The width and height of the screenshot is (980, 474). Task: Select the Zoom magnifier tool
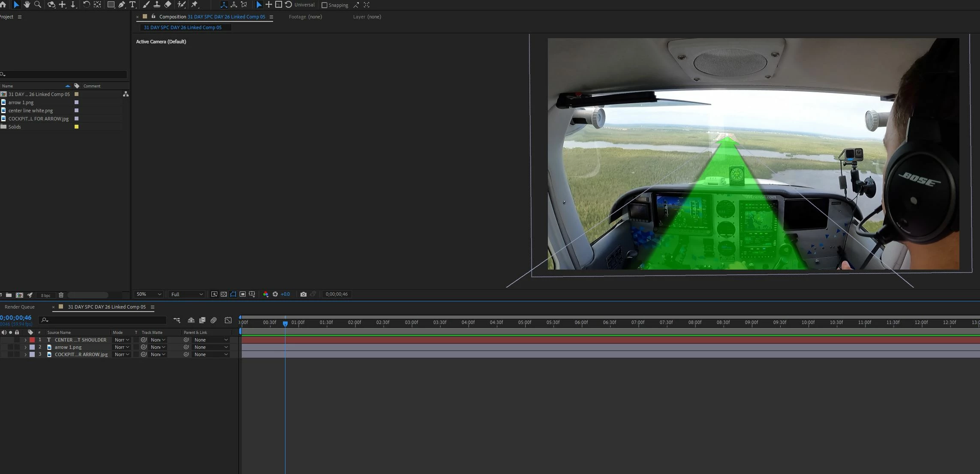pos(38,5)
